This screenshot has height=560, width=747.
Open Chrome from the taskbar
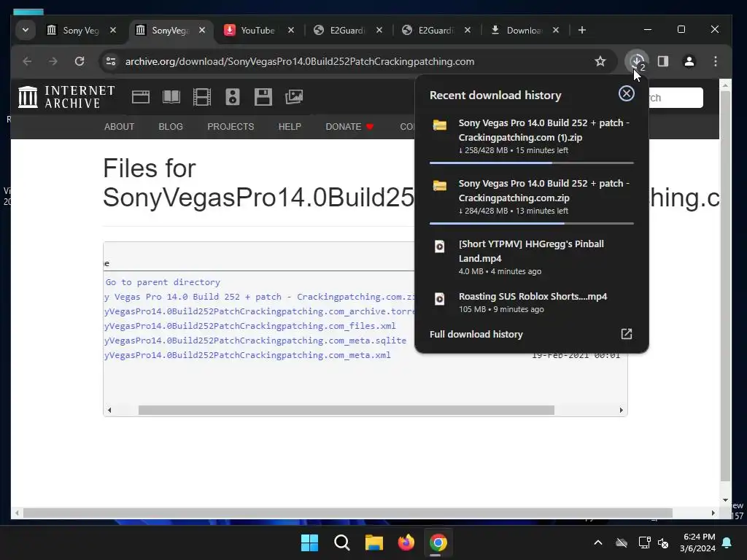coord(438,542)
